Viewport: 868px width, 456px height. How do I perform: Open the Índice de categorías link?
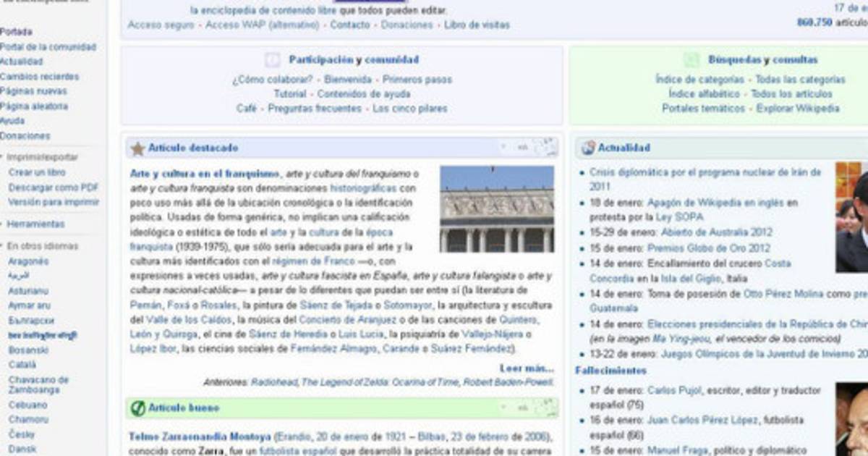tap(699, 80)
